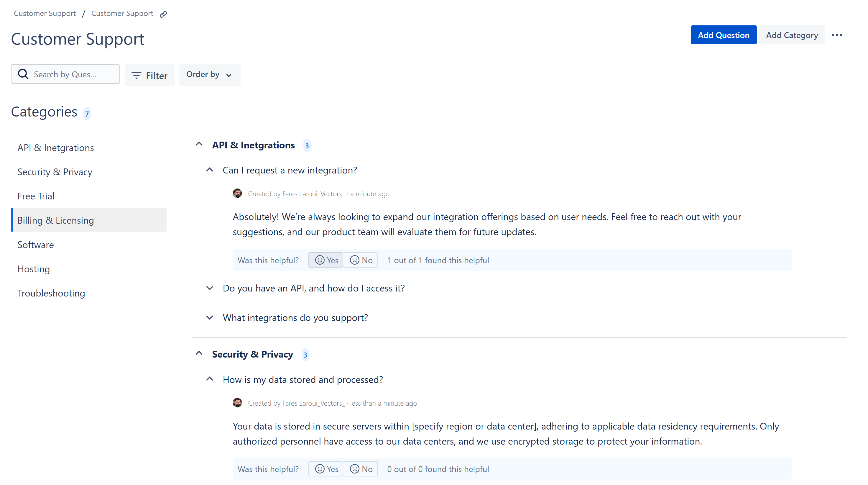Expand 'Do you have an API' question

point(210,288)
